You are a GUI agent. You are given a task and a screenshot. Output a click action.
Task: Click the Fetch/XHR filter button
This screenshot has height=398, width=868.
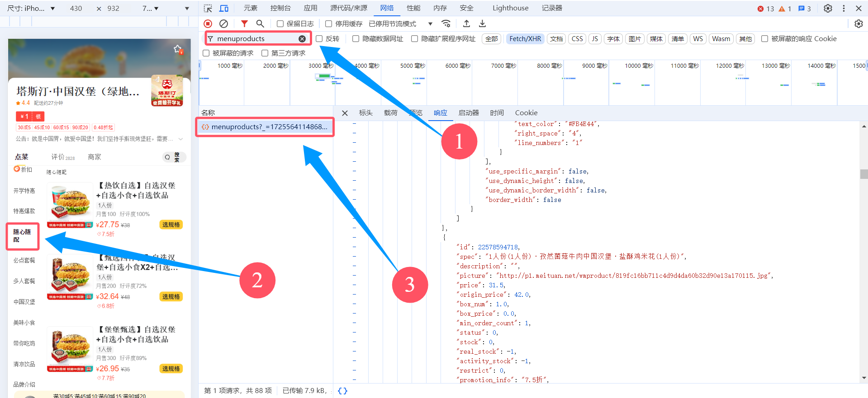tap(525, 39)
